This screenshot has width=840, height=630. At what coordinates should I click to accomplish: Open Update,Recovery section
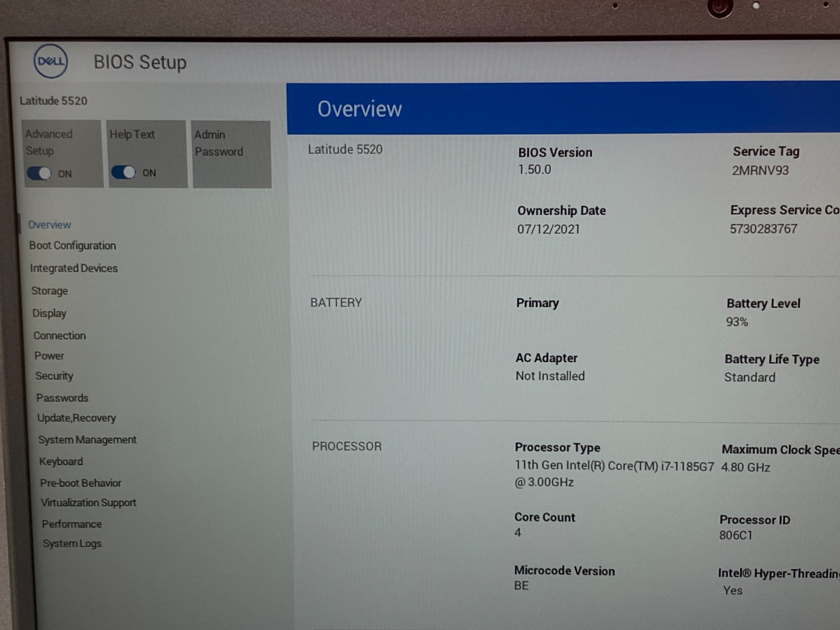coord(77,418)
